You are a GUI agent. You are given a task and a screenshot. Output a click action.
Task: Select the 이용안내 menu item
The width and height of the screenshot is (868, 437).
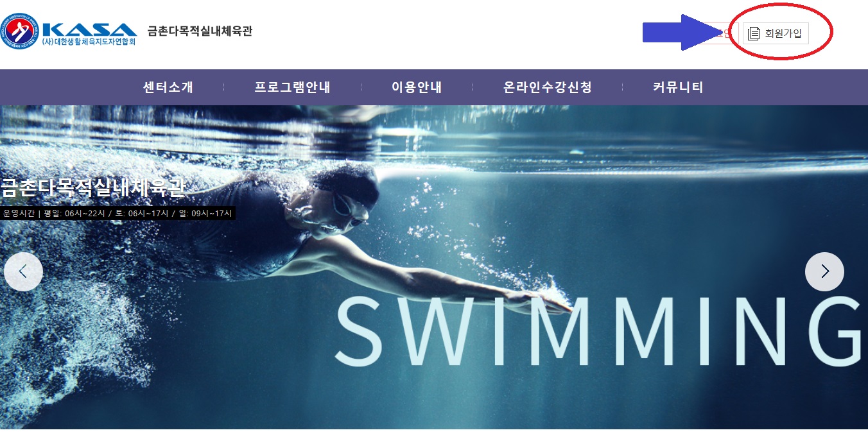click(417, 87)
